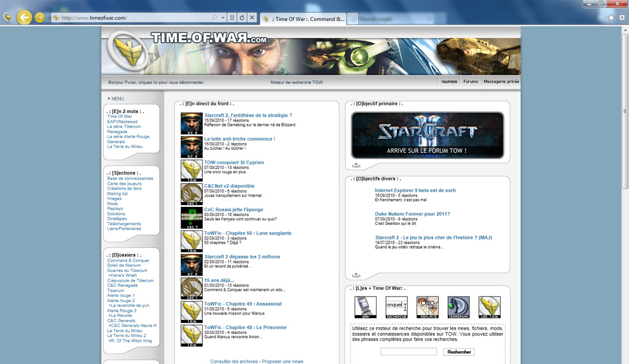
Task: Click 'Proposer une news' link
Action: coord(283,361)
